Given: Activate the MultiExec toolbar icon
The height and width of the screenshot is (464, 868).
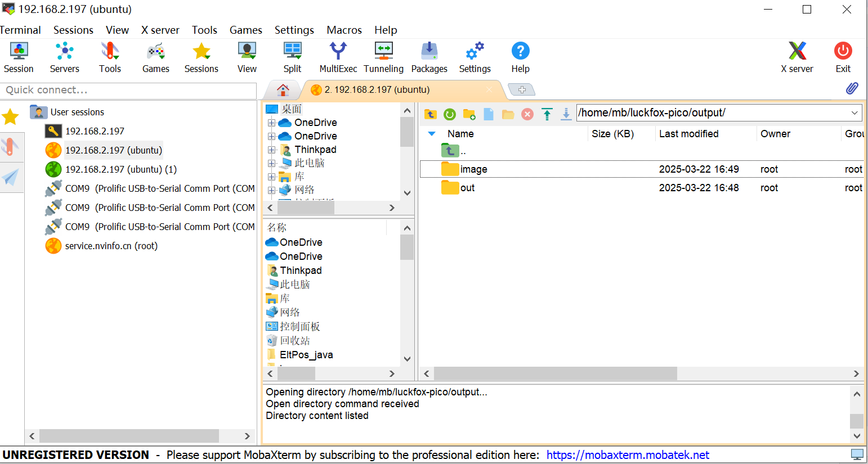Looking at the screenshot, I should 338,57.
